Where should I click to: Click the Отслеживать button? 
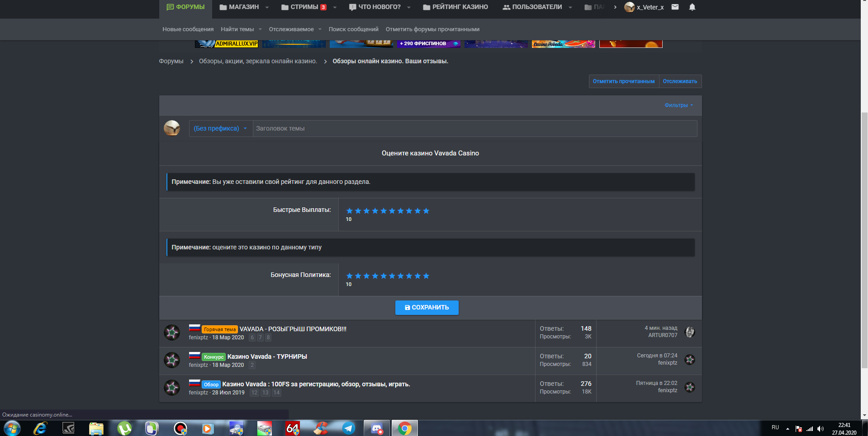(680, 81)
